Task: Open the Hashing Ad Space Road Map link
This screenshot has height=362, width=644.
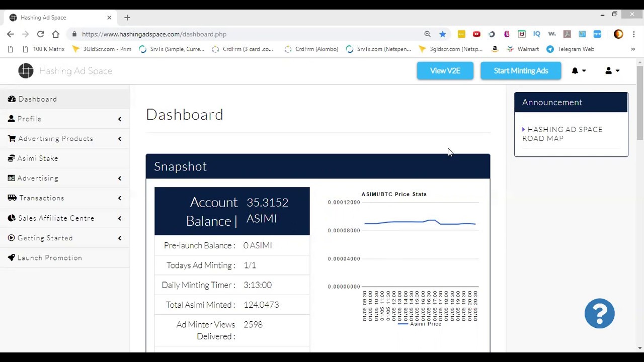Action: coord(562,134)
